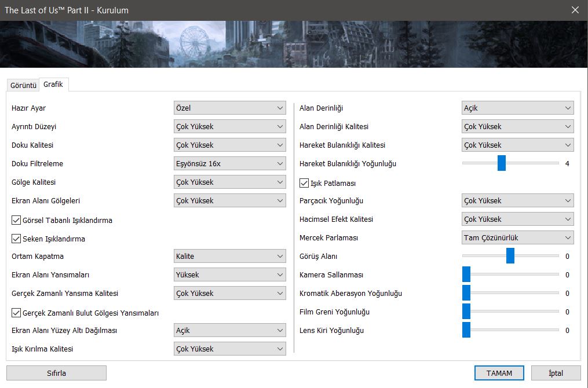
Task: Click the Mercek Parlaması label
Action: click(x=328, y=237)
